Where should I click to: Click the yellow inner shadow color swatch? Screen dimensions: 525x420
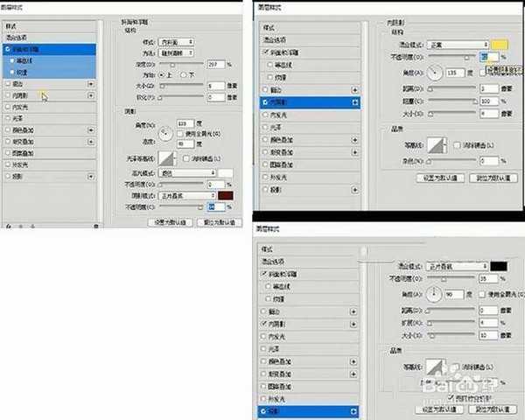500,44
